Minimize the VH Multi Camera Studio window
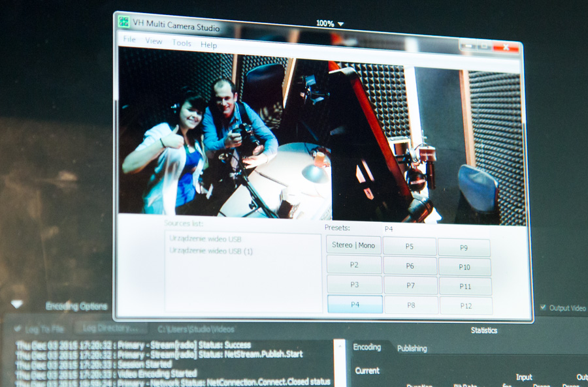588x387 pixels. (468, 46)
